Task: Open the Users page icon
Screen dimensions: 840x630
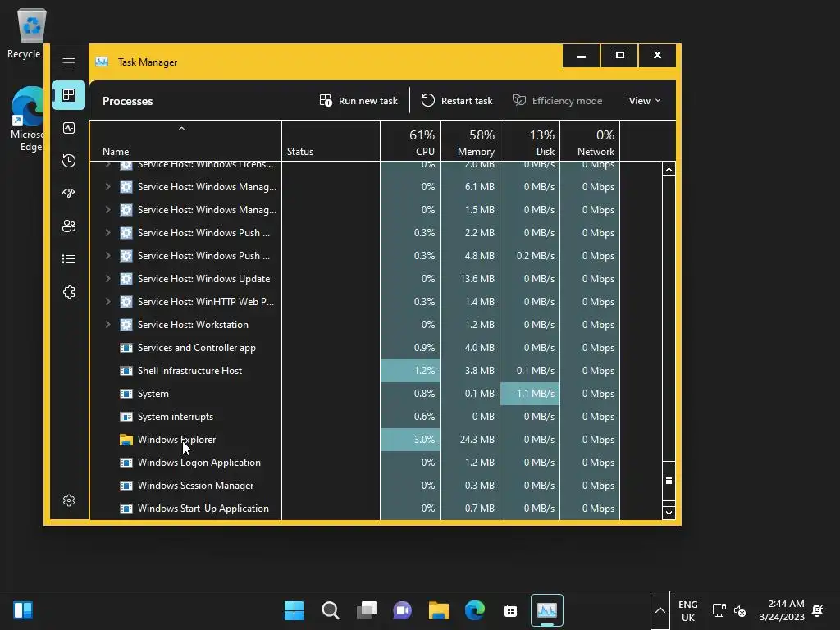Action: click(x=69, y=226)
